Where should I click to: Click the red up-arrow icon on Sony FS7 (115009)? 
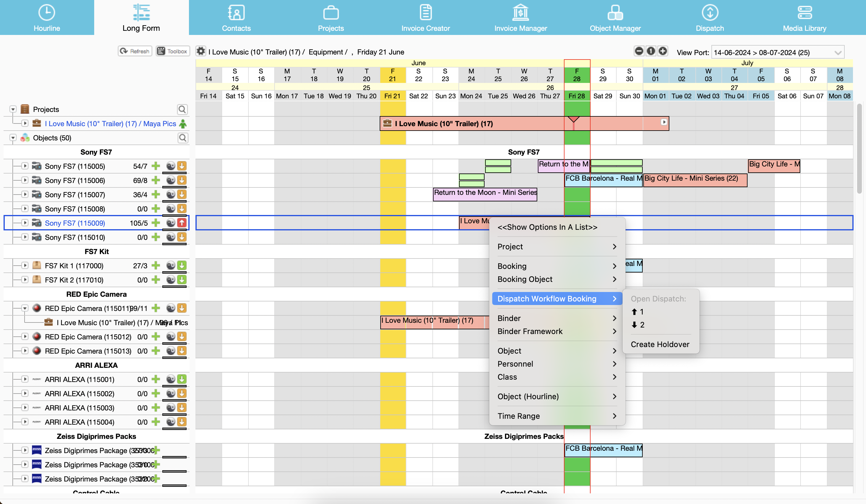point(182,223)
